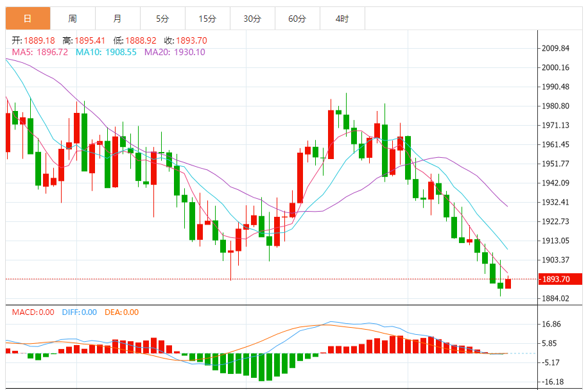The height and width of the screenshot is (390, 588).
Task: Click the 5.85 MACD axis label
Action: (x=549, y=344)
